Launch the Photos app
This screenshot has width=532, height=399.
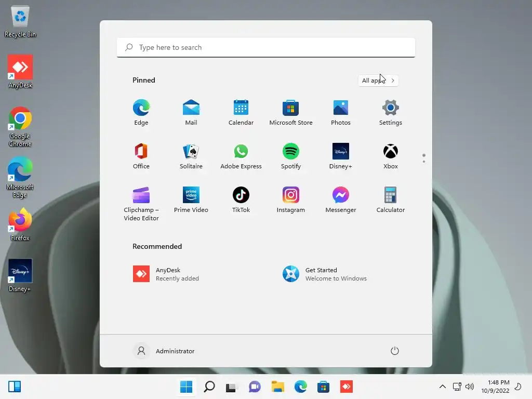[x=341, y=113]
